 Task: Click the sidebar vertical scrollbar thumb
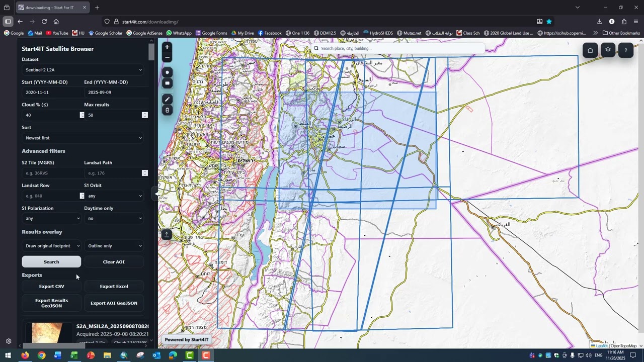click(151, 52)
